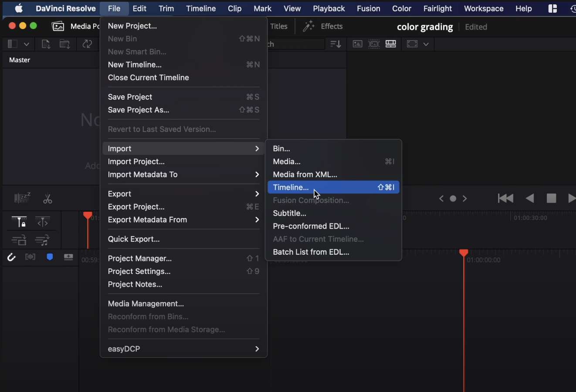Expand the Export submenu
The width and height of the screenshot is (576, 392).
[x=183, y=194]
